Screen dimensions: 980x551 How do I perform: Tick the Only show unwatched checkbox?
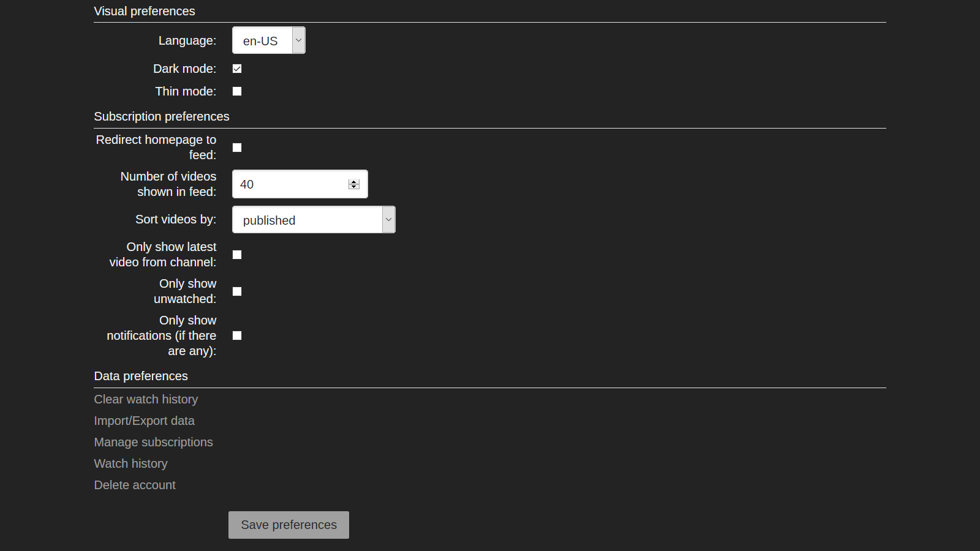click(237, 291)
